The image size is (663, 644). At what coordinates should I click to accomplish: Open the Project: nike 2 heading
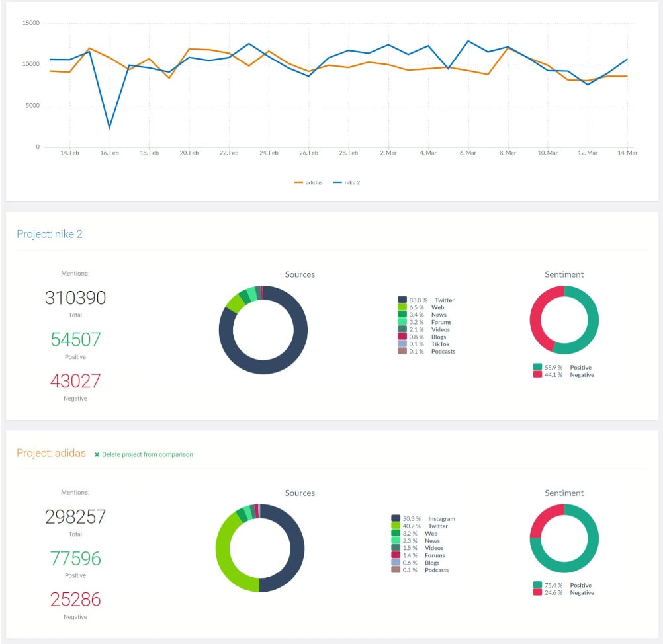tap(50, 234)
